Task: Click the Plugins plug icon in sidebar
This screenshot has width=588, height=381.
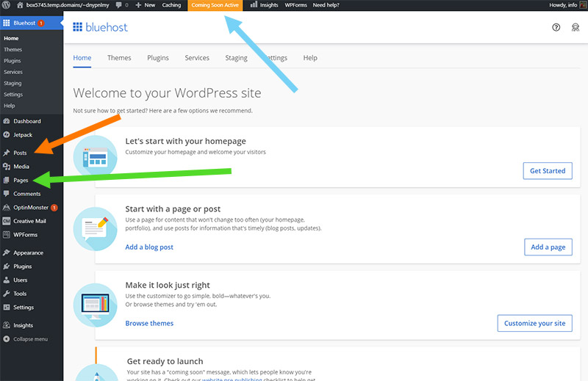Action: [x=7, y=266]
